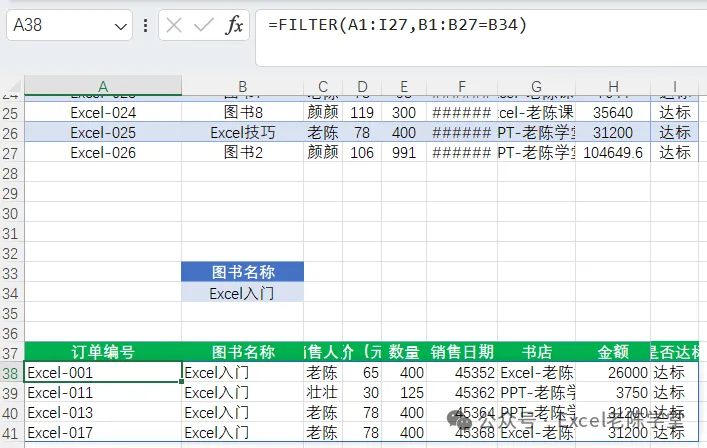Select column H header

pos(613,86)
